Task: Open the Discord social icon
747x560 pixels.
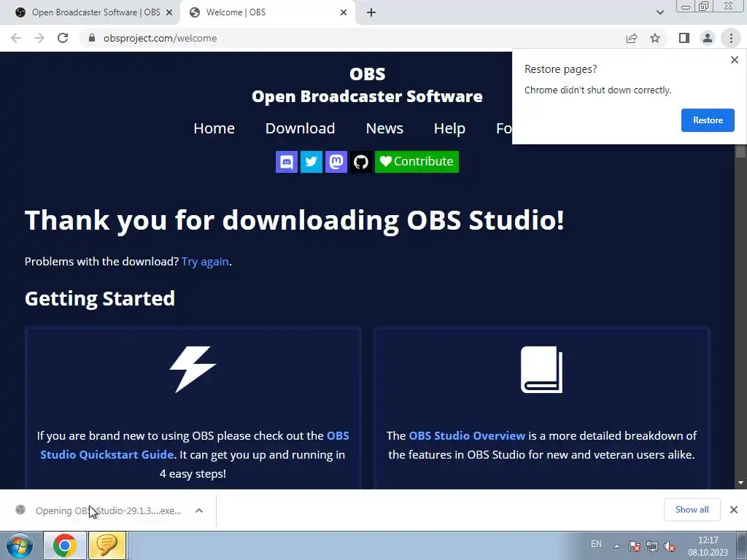Action: [x=286, y=162]
